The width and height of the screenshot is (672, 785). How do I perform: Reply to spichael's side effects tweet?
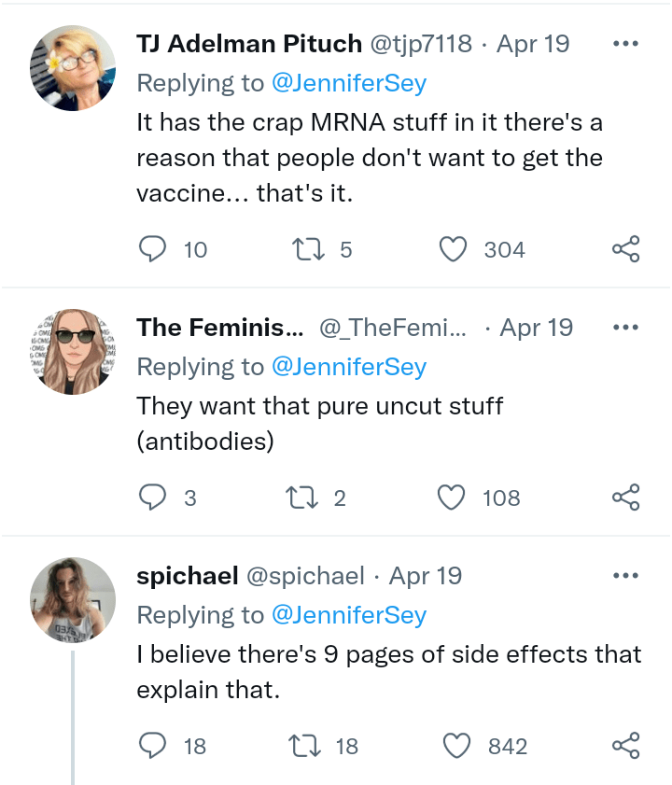[152, 746]
